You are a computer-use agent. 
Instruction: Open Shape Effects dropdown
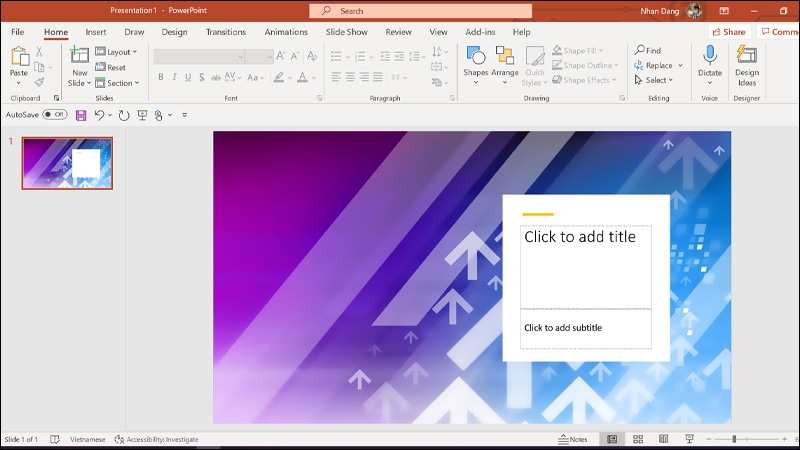click(584, 80)
